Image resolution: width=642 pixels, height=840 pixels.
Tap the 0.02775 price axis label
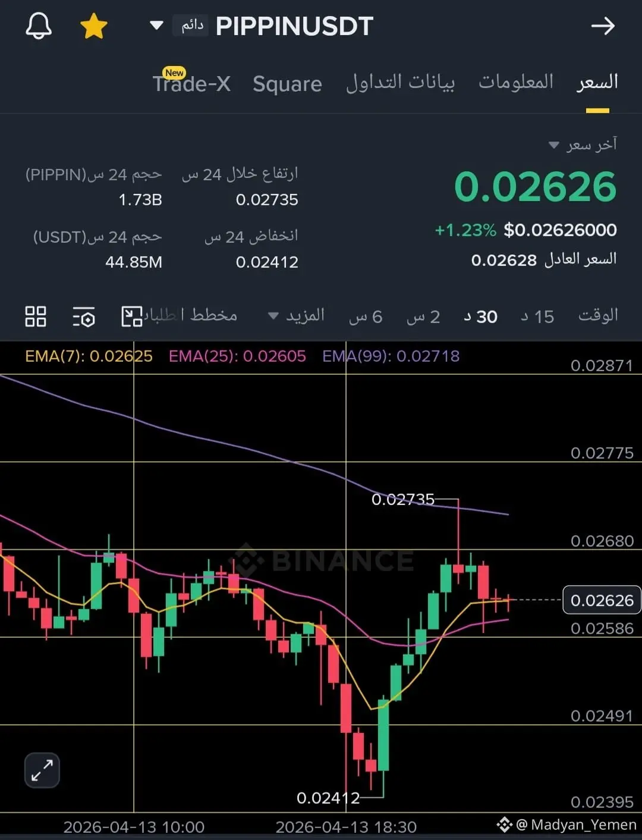pyautogui.click(x=602, y=453)
